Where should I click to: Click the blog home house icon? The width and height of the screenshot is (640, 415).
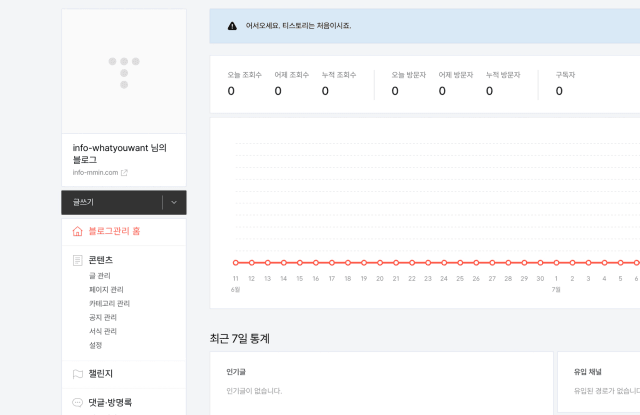pyautogui.click(x=78, y=231)
